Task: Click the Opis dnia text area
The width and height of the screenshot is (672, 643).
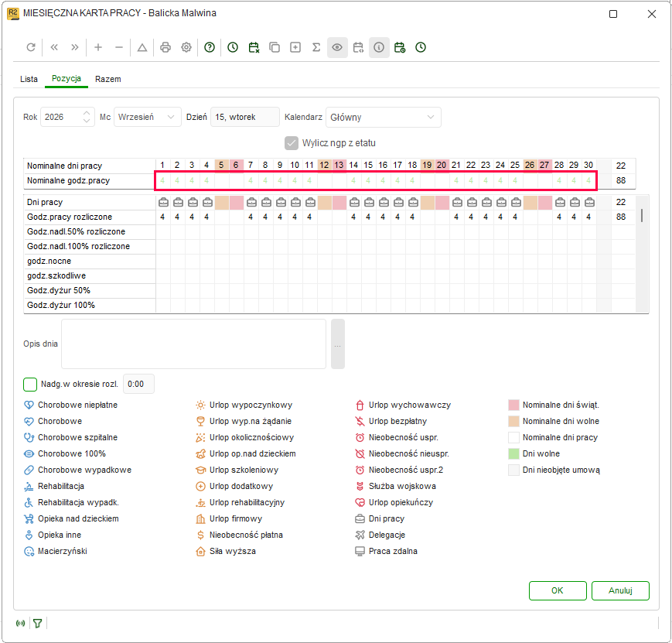Action: (194, 344)
